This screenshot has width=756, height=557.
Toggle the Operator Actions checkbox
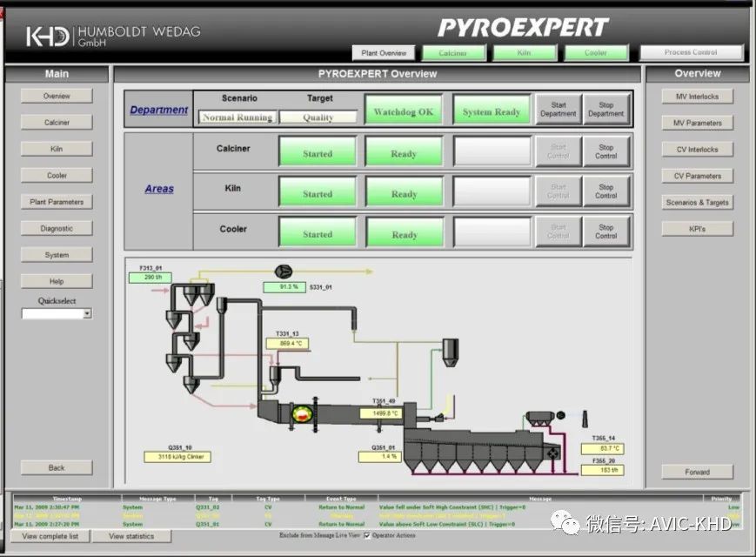click(366, 534)
